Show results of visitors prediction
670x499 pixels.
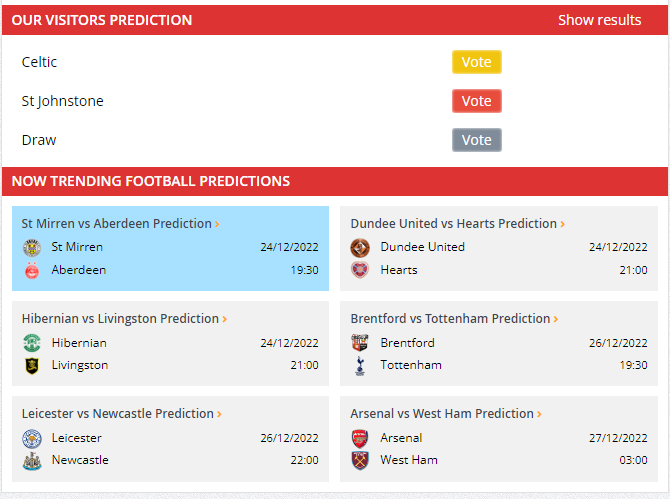[x=599, y=20]
